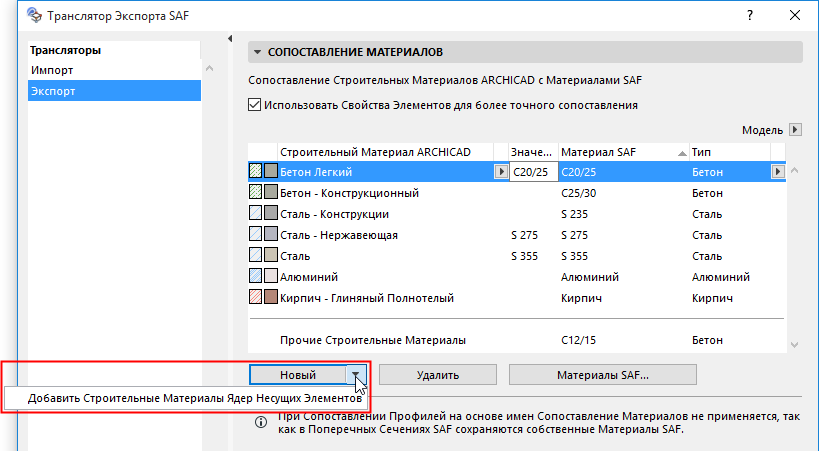This screenshot has height=451, width=819.
Task: Click the Значение field C20/25 for Бетон Легкий
Action: 533,171
